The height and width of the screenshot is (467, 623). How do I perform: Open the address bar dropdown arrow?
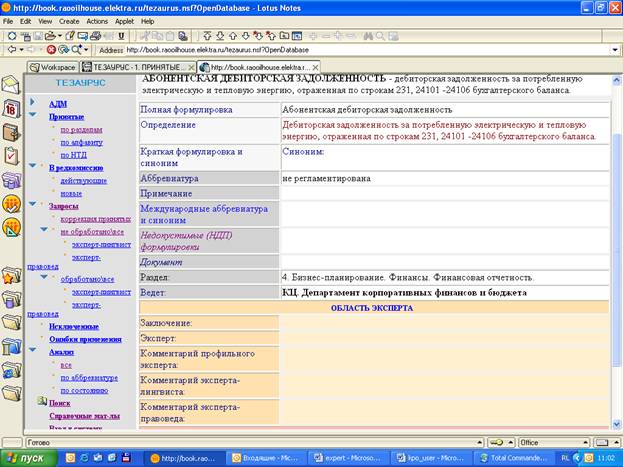point(615,50)
